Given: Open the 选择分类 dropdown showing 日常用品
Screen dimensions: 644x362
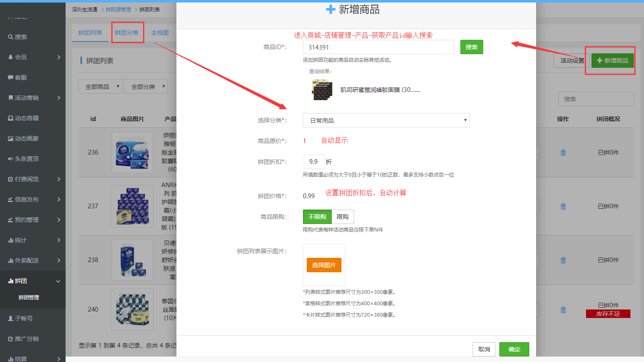Looking at the screenshot, I should [386, 120].
